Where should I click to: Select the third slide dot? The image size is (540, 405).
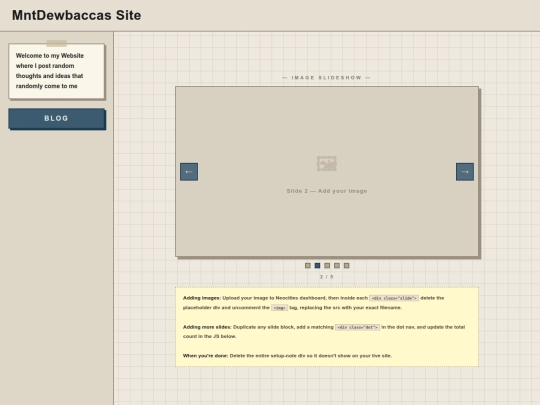pos(327,266)
